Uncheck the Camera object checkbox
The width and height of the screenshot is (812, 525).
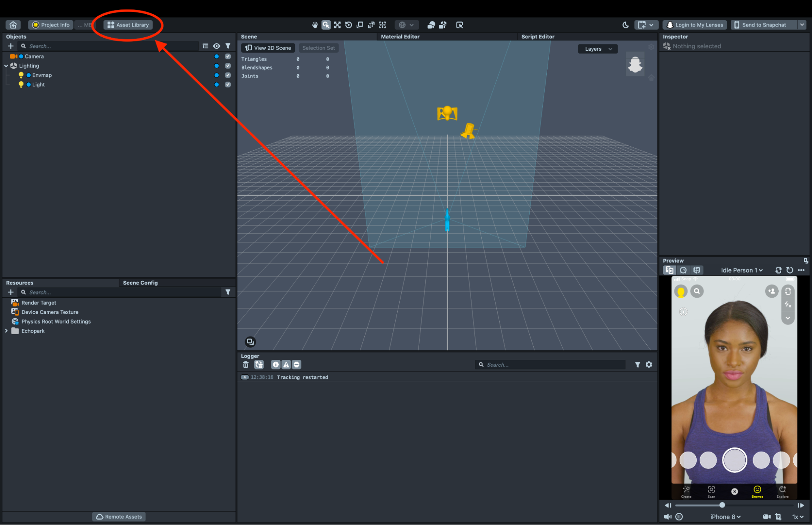tap(228, 56)
